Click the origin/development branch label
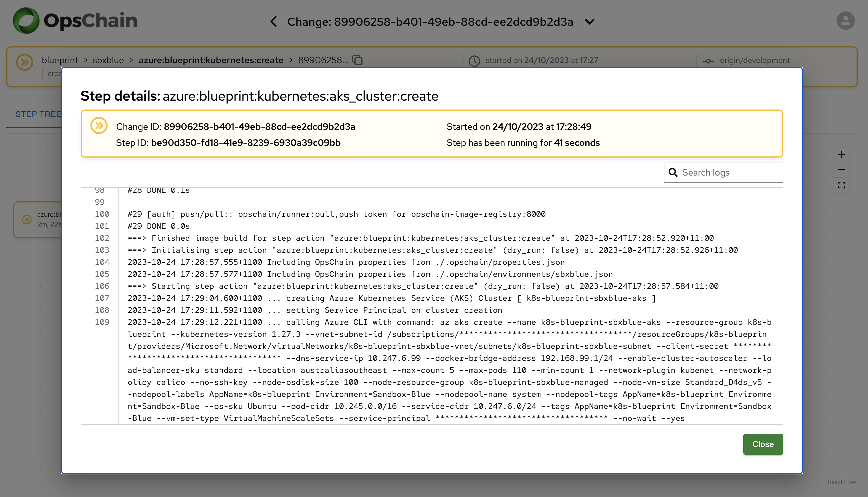The height and width of the screenshot is (497, 868). pos(755,60)
